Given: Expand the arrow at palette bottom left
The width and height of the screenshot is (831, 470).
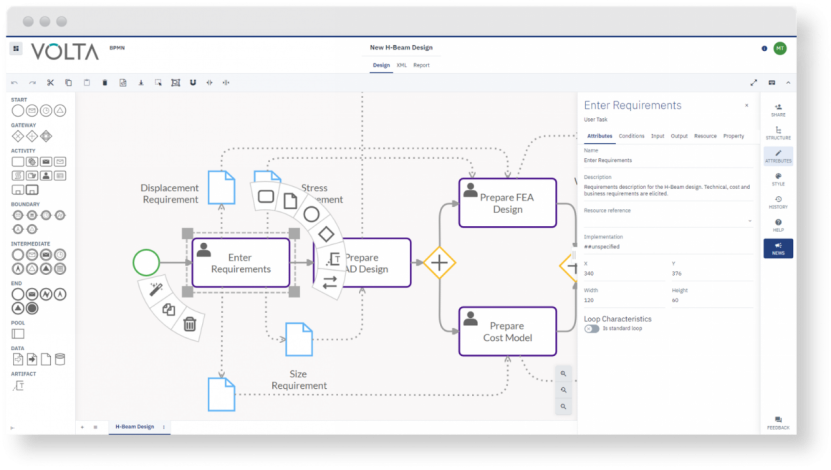Looking at the screenshot, I should [12, 428].
